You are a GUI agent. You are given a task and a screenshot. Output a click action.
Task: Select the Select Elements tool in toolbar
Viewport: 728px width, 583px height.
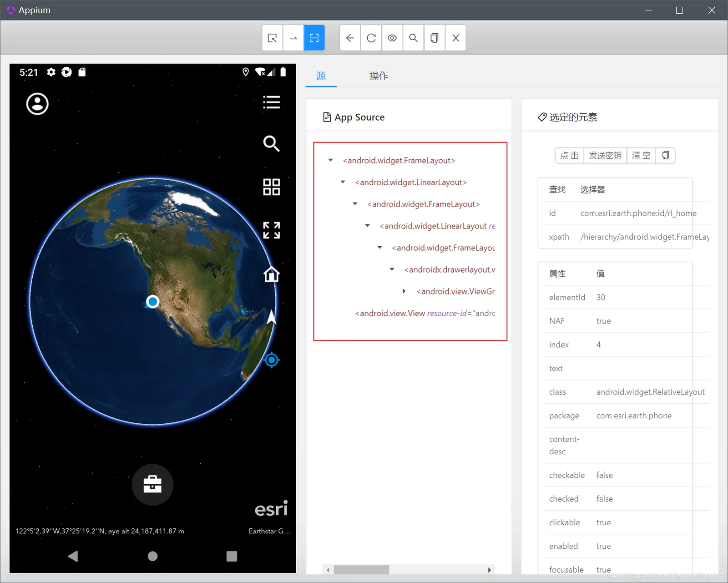click(x=272, y=38)
